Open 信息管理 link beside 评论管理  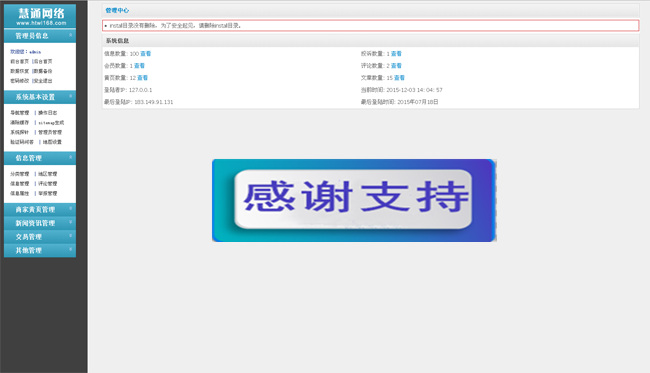coord(19,184)
